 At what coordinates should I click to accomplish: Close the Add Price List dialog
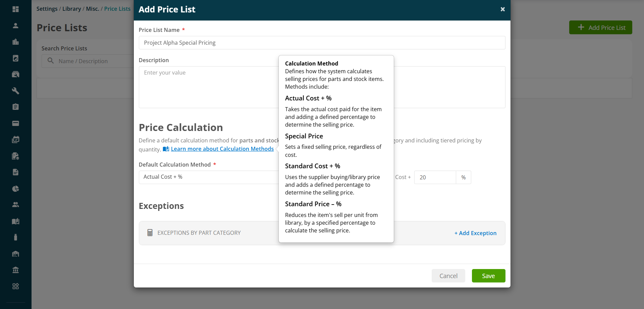[502, 9]
